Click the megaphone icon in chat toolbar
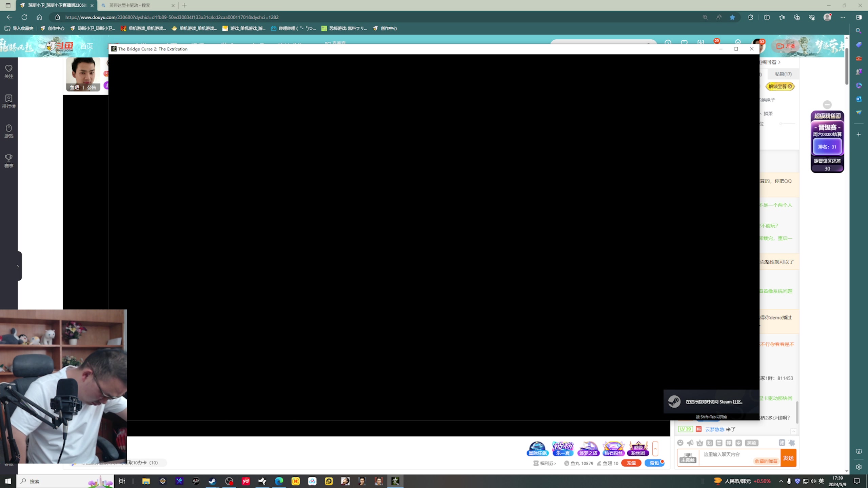This screenshot has width=868, height=488. 690,443
